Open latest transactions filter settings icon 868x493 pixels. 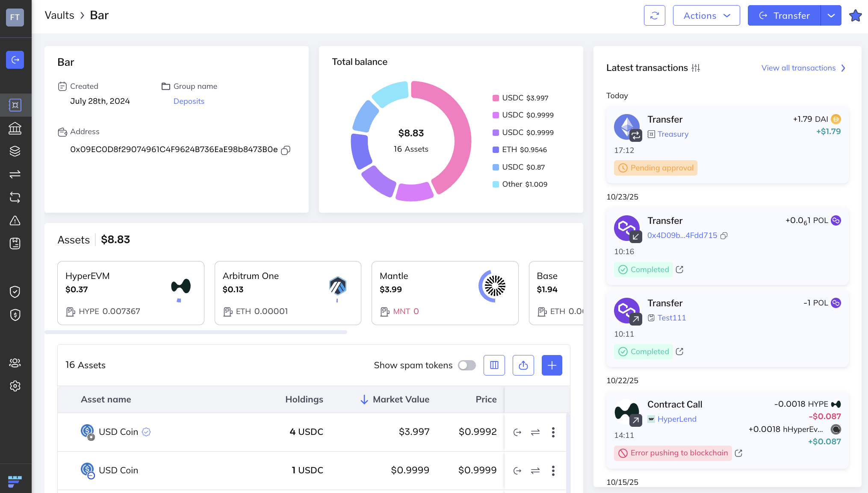tap(696, 68)
